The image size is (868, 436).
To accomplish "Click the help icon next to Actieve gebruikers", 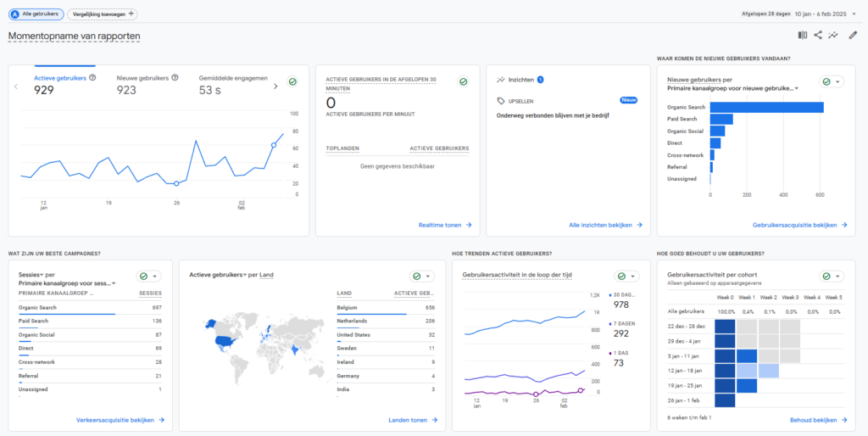I will [92, 77].
